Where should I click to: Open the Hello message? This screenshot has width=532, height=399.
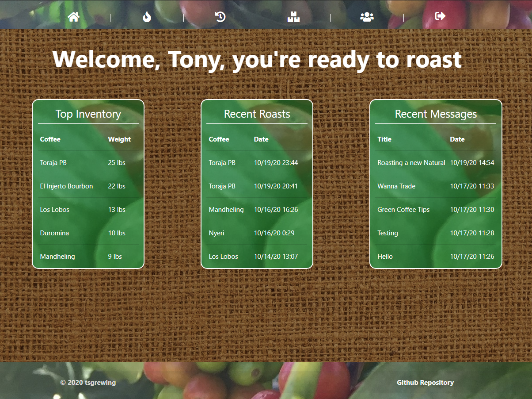[385, 257]
